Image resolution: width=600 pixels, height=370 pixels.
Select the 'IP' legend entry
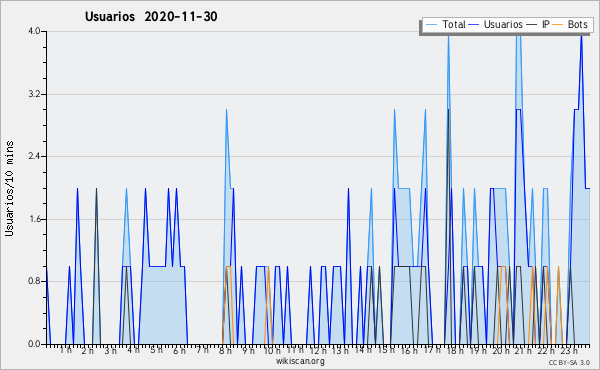pos(546,24)
